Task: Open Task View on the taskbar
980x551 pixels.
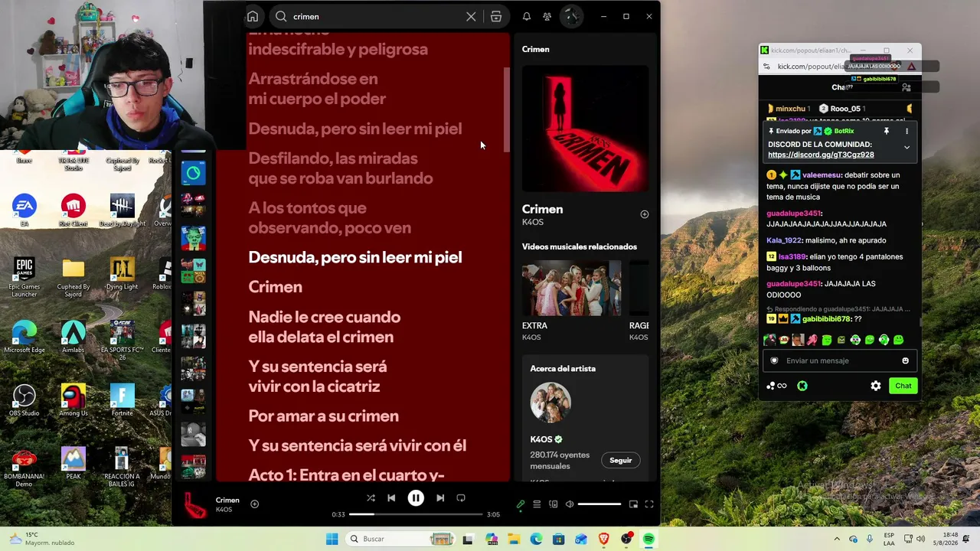Action: pyautogui.click(x=468, y=539)
